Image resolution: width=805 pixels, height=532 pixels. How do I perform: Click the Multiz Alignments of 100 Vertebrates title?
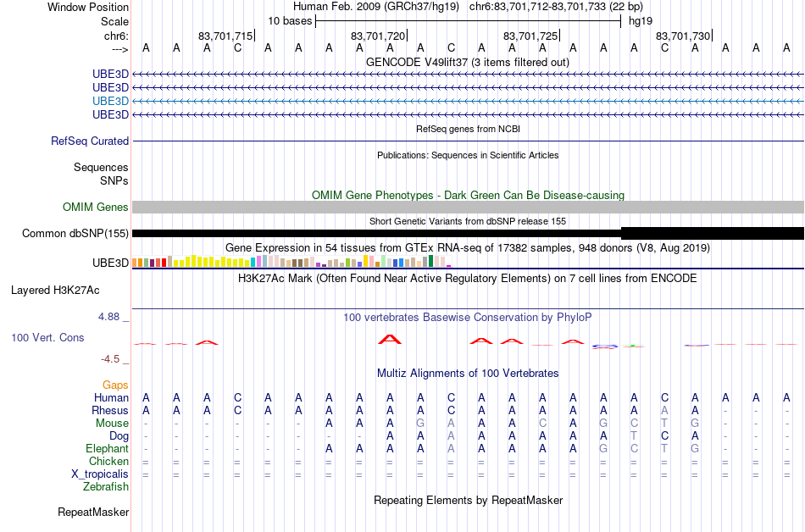[468, 374]
